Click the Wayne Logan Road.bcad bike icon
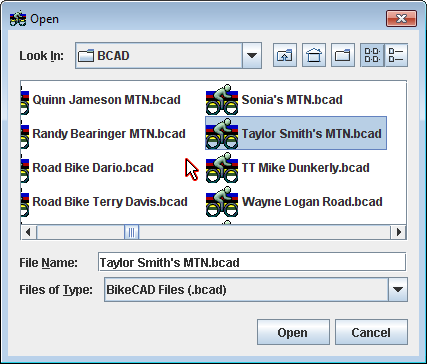The height and width of the screenshot is (364, 427). [222, 201]
